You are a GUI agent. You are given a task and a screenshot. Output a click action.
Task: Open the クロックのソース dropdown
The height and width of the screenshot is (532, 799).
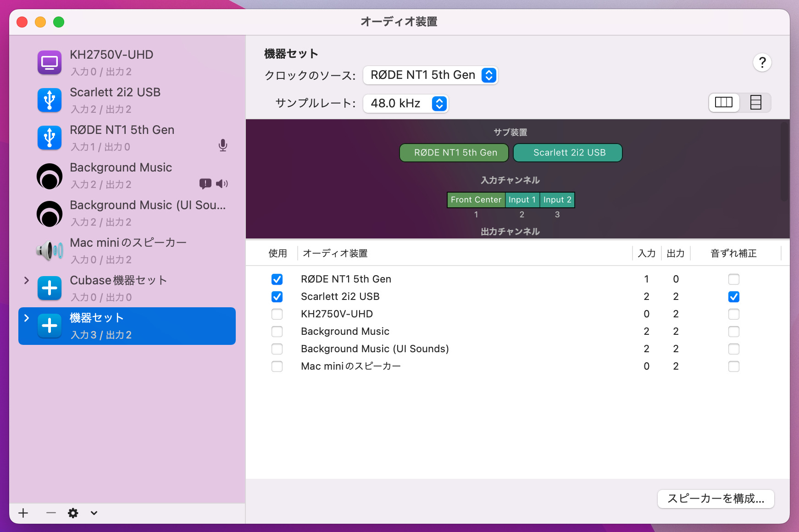(x=430, y=75)
